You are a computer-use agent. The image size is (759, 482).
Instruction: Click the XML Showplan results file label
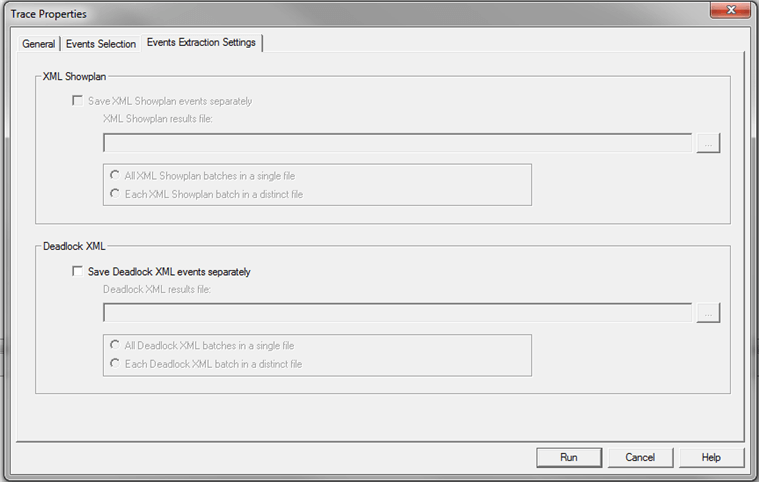point(158,119)
